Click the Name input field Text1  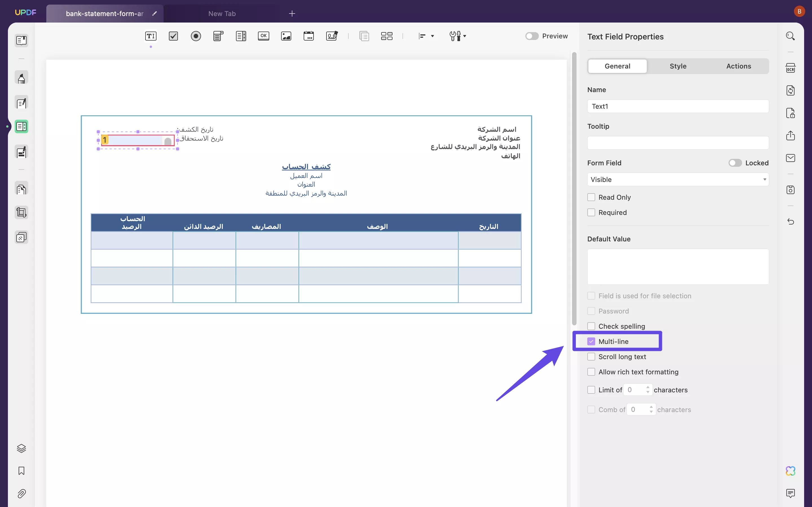coord(678,106)
